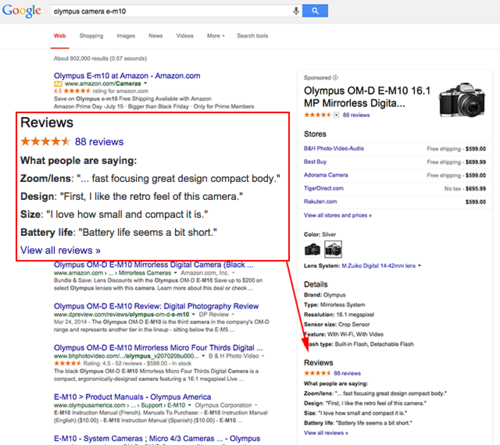The height and width of the screenshot is (445, 500).
Task: Click the blue search magnifier button
Action: 315,11
